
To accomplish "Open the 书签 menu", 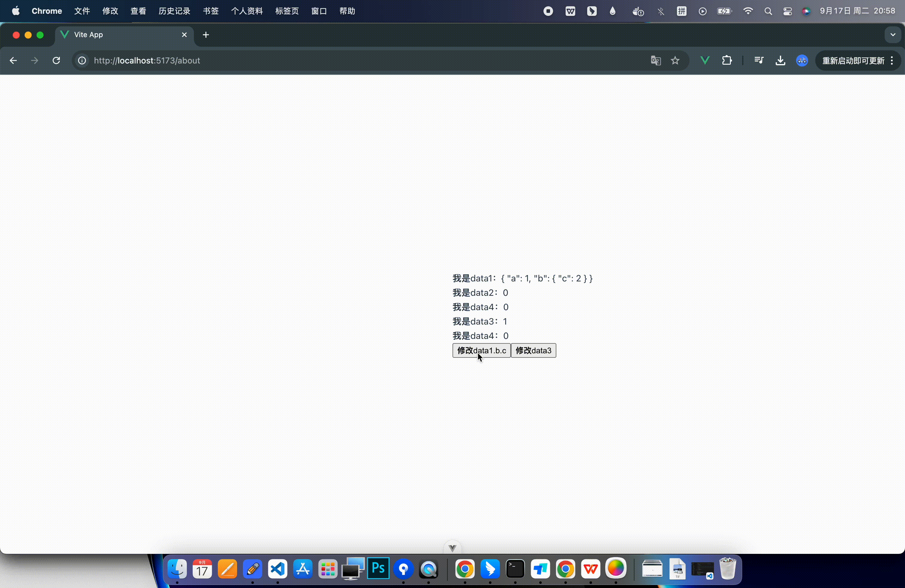I will [210, 11].
